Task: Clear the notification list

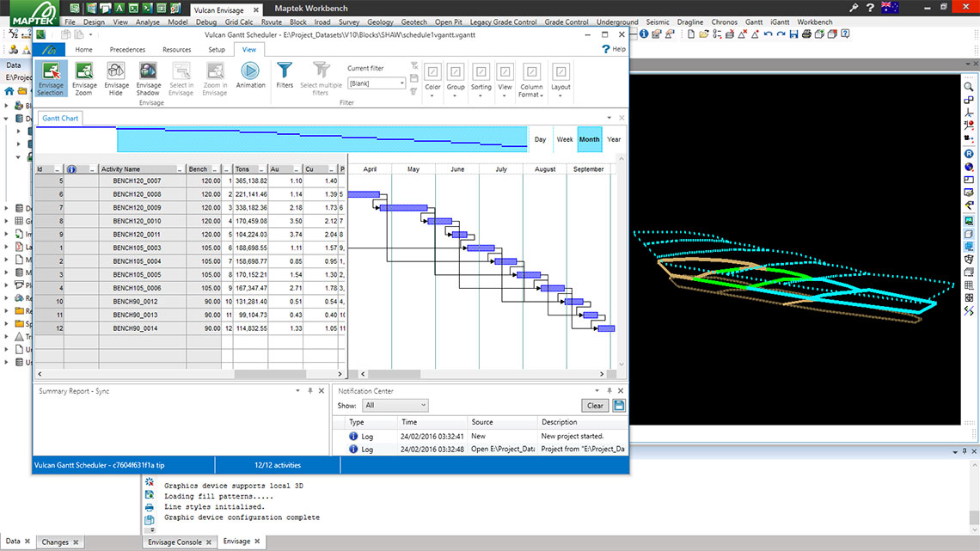Action: (595, 406)
